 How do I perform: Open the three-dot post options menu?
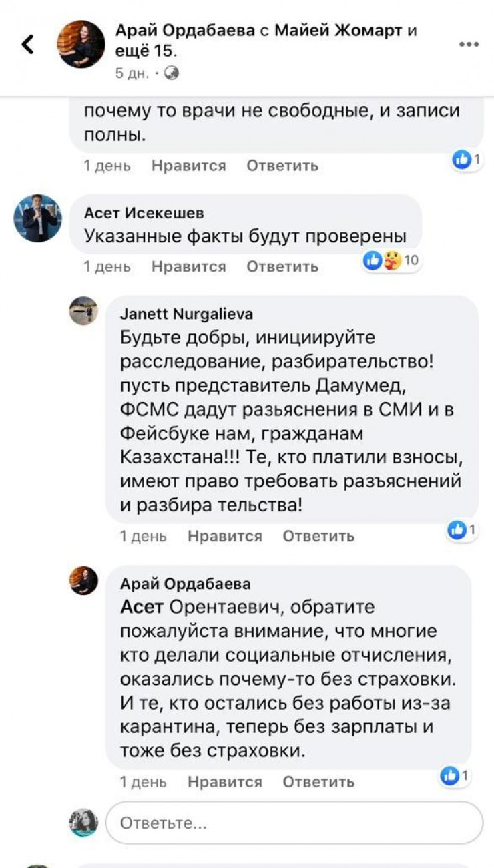(x=469, y=45)
